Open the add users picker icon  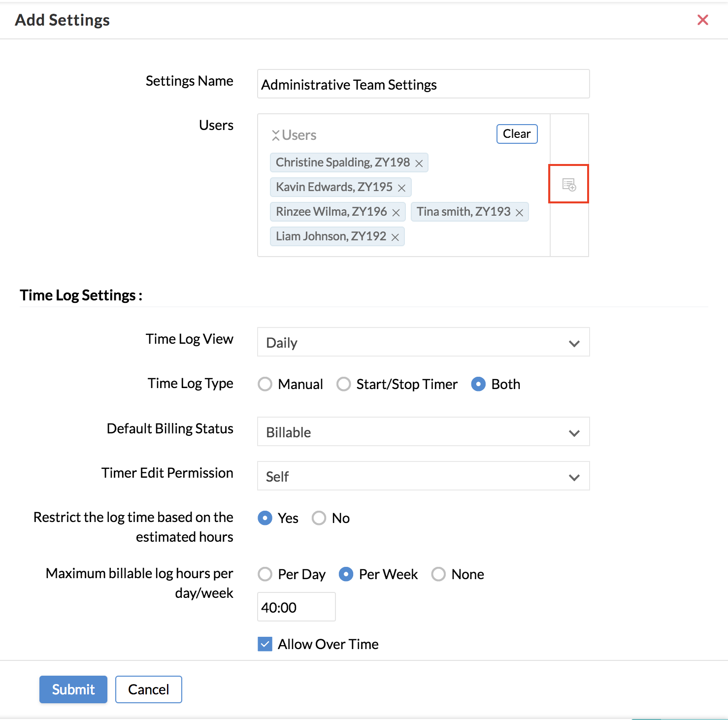coord(569,185)
